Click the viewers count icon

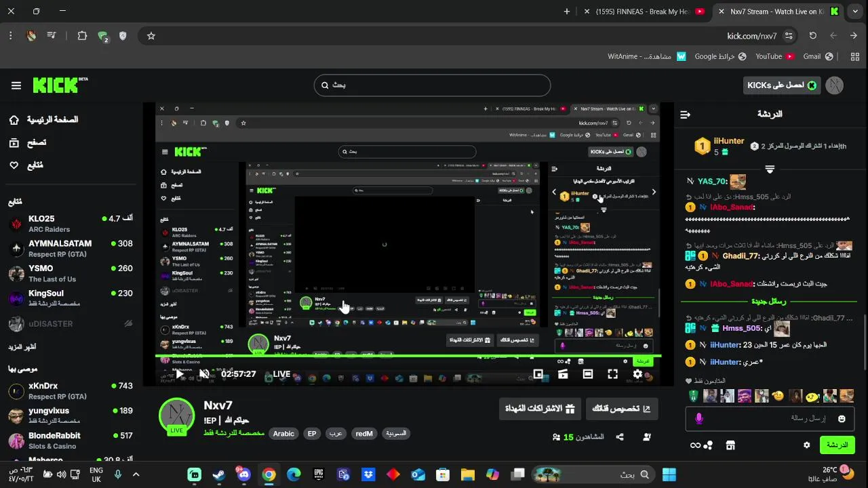tap(556, 437)
